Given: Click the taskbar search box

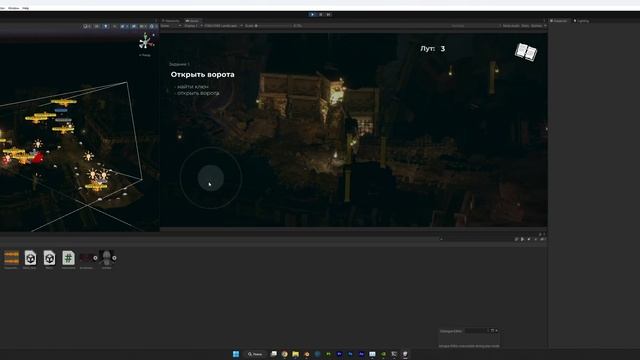Looking at the screenshot, I should [257, 354].
